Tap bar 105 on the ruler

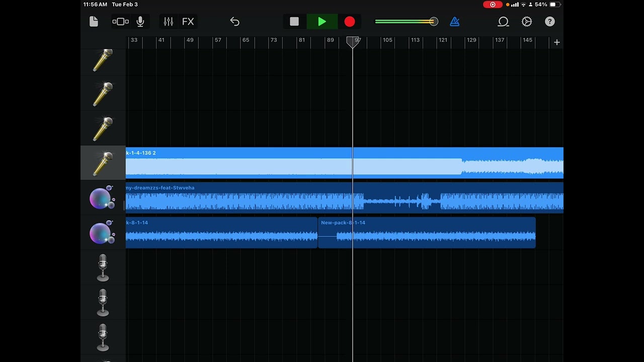[387, 40]
